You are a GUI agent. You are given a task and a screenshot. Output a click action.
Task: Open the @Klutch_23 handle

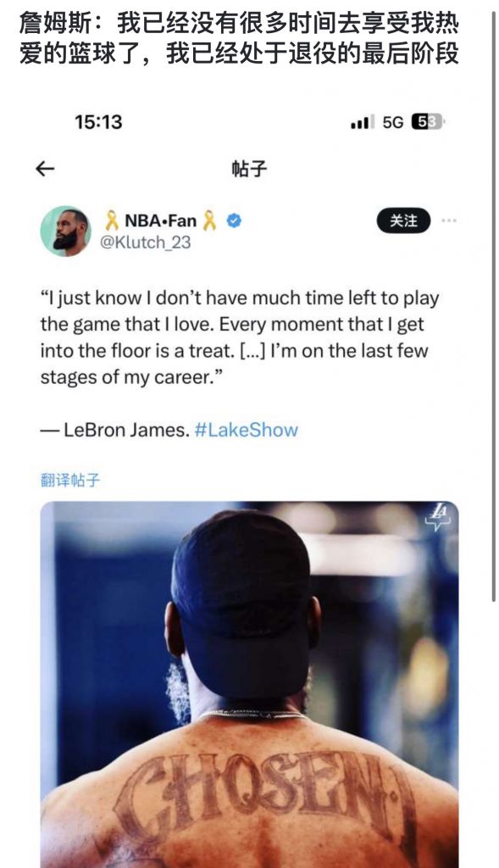[x=146, y=242]
